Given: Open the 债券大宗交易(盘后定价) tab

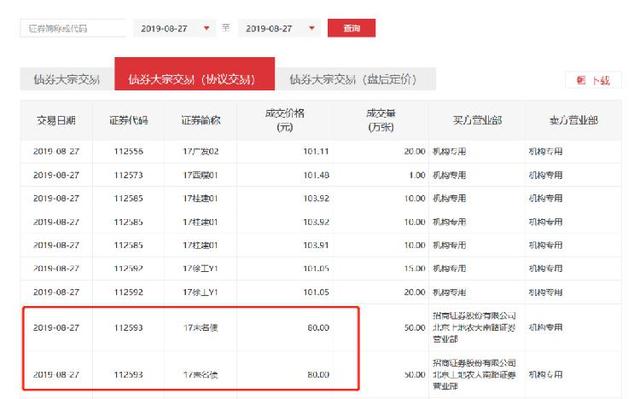Looking at the screenshot, I should pos(355,79).
